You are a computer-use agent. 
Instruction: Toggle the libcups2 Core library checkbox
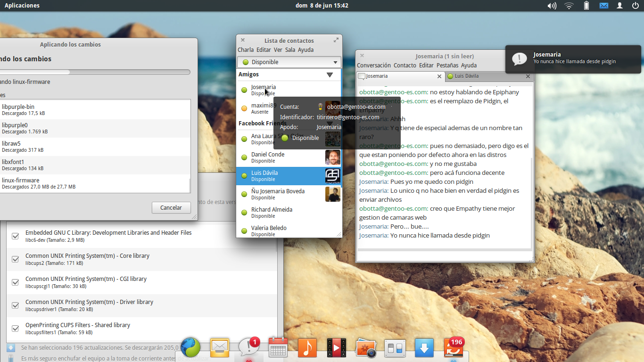coord(15,259)
